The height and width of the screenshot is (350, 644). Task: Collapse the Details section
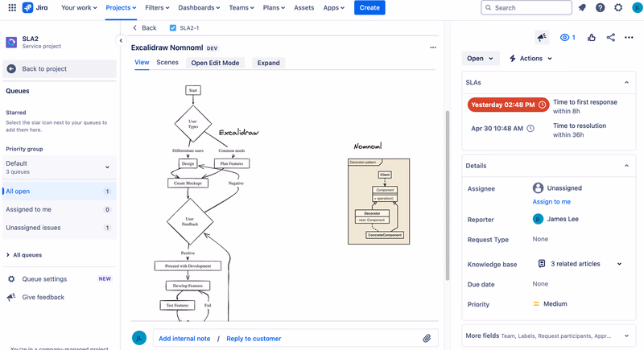[x=627, y=166]
